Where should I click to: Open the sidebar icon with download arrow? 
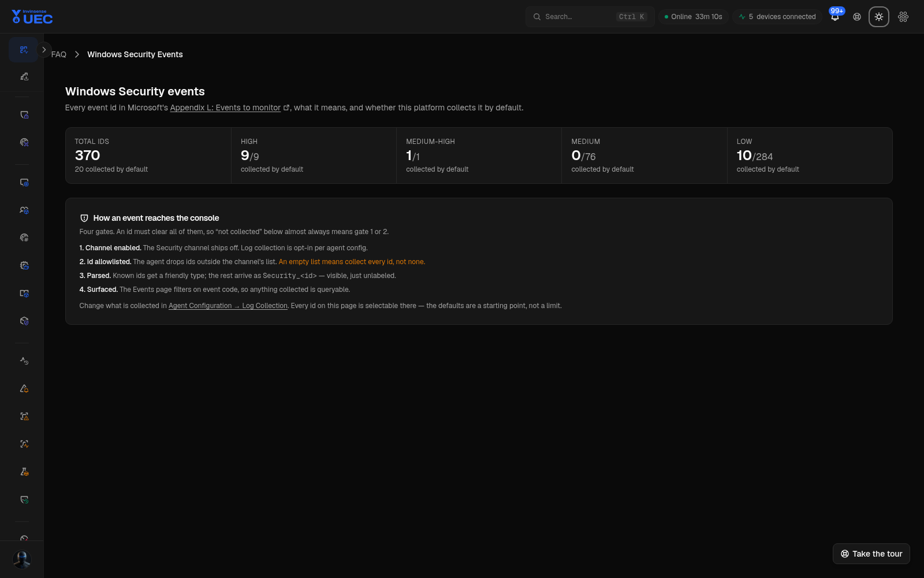[24, 76]
